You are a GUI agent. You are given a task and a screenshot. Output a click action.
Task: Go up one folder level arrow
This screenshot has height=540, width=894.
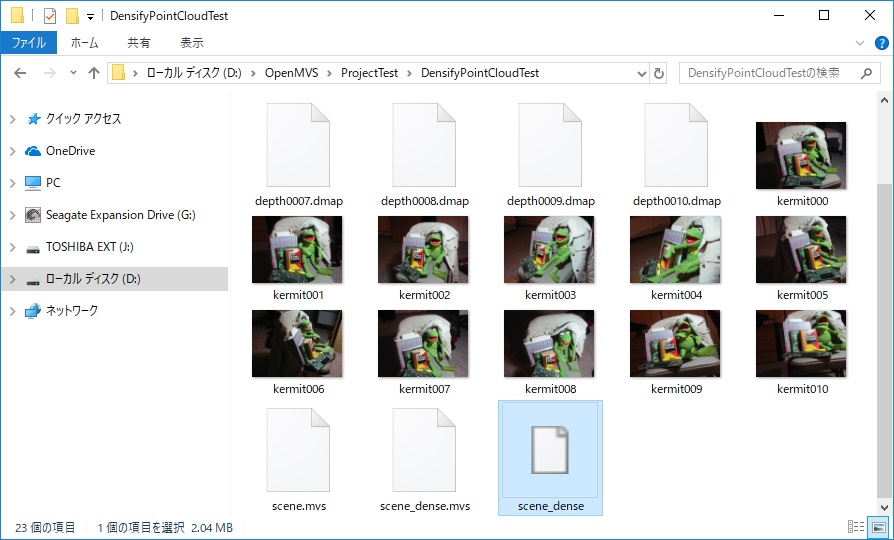[x=94, y=73]
